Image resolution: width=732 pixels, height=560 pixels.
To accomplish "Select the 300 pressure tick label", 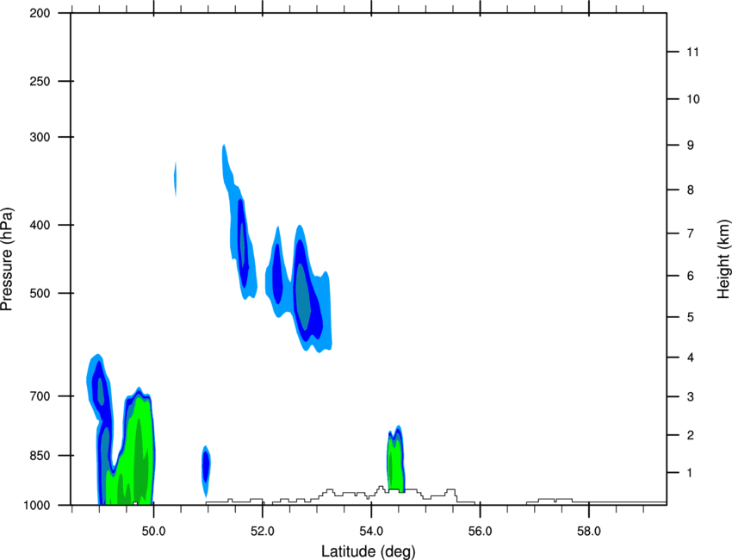I will tap(40, 137).
